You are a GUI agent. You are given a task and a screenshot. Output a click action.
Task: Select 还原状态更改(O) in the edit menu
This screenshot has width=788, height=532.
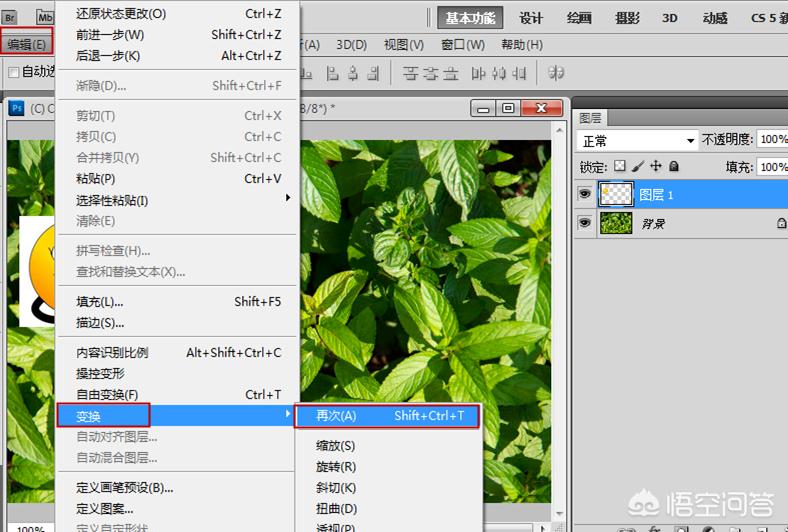tap(178, 14)
